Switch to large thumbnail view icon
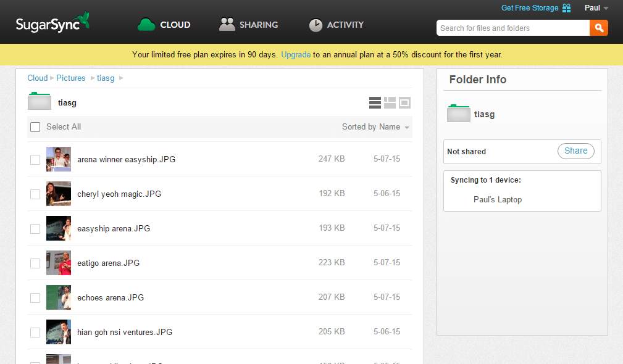Screen dimensions: 623x364 point(404,103)
